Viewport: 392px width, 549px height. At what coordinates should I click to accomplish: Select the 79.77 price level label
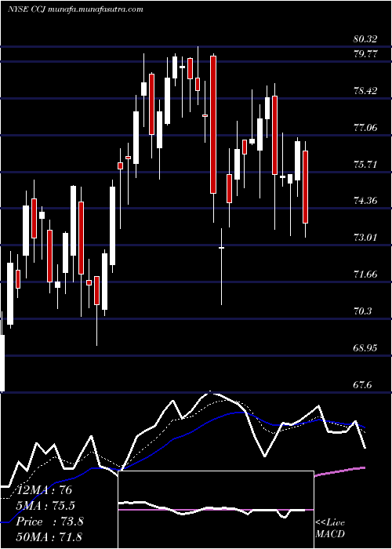[x=365, y=54]
